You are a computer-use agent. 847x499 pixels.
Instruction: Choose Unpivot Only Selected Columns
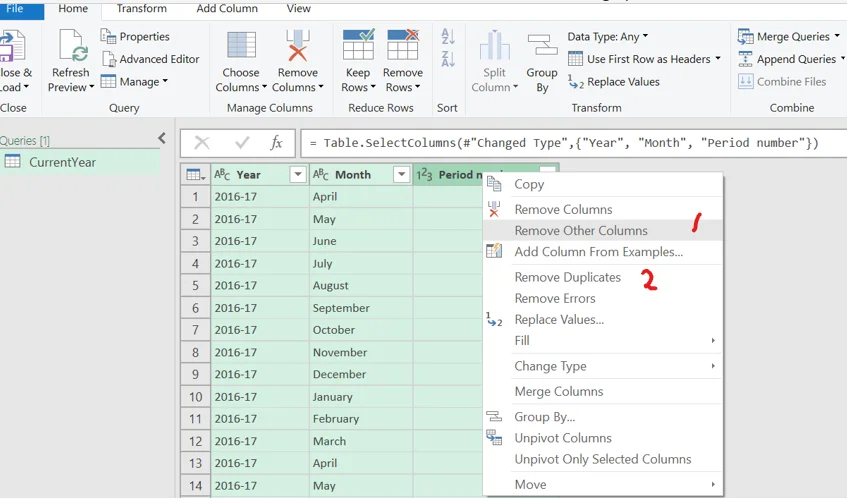(603, 459)
